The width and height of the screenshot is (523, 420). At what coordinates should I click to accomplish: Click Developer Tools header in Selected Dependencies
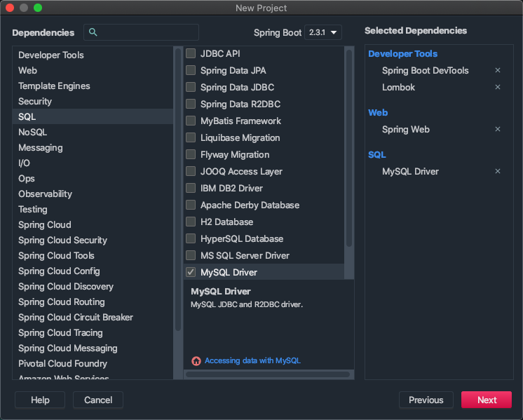[402, 54]
